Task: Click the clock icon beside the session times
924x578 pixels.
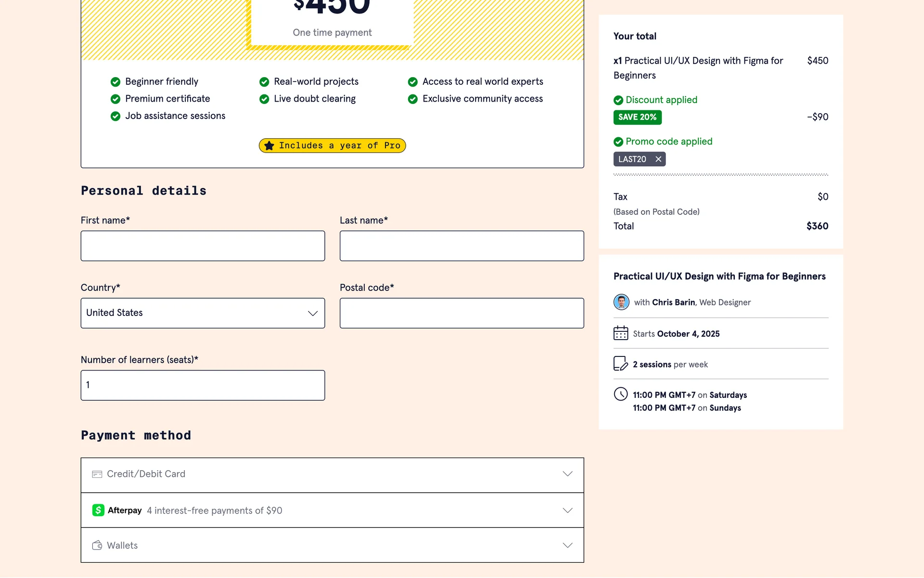Action: click(x=620, y=394)
